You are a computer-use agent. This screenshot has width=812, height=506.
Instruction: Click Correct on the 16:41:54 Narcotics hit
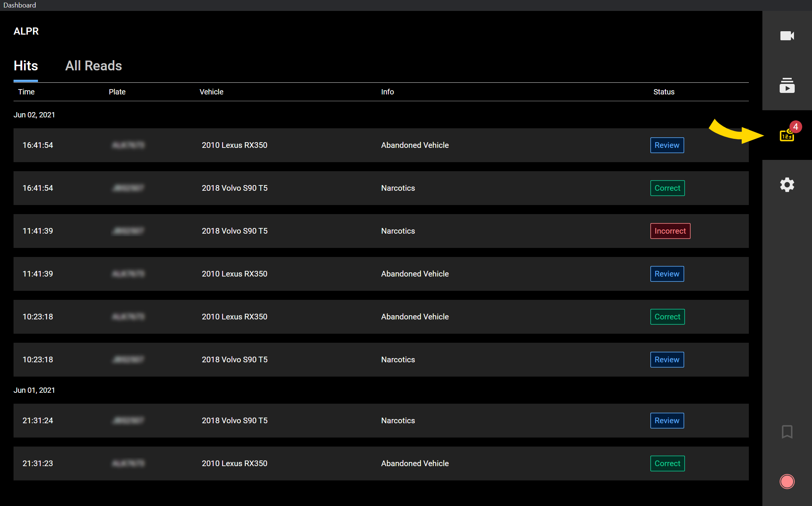tap(667, 188)
